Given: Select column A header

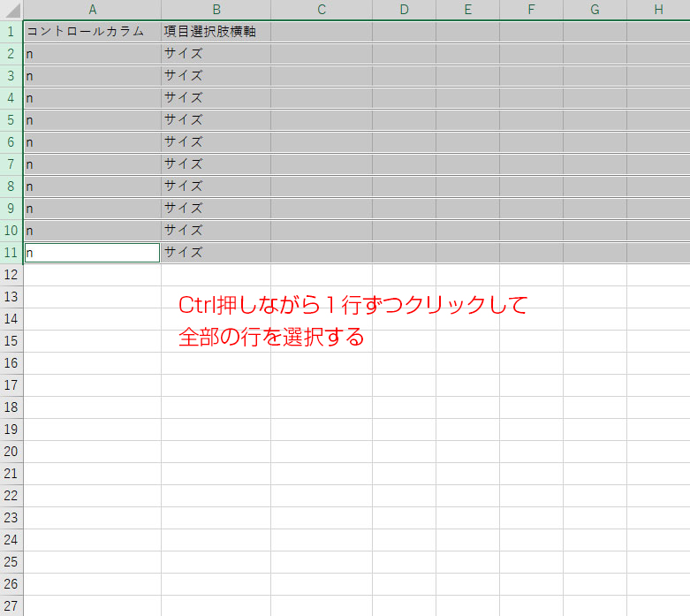Looking at the screenshot, I should click(92, 10).
